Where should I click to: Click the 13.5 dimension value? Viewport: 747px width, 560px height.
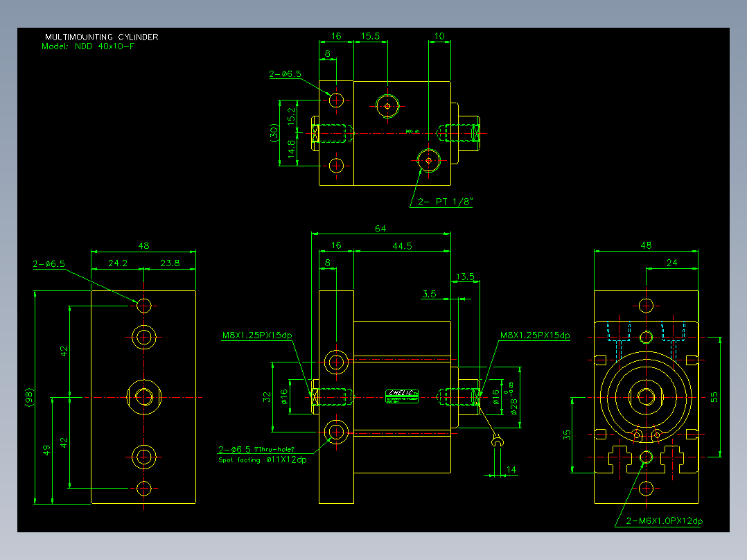465,277
